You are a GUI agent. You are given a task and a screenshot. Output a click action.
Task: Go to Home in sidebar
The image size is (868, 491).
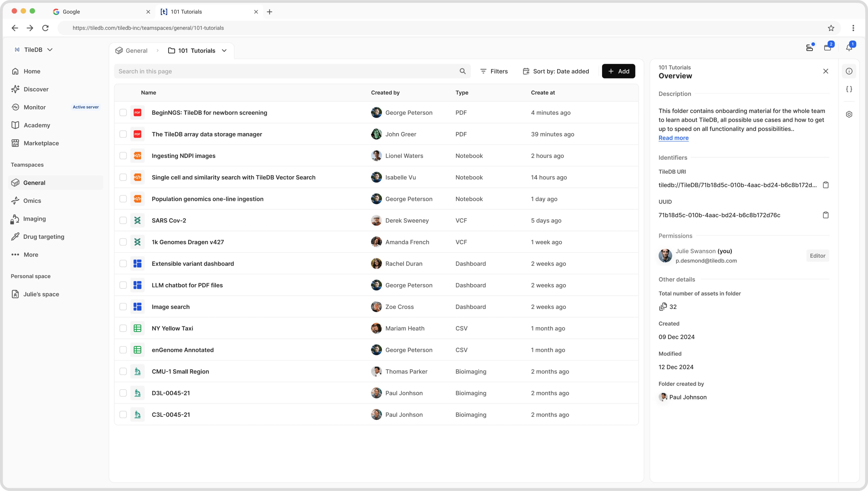(26, 71)
